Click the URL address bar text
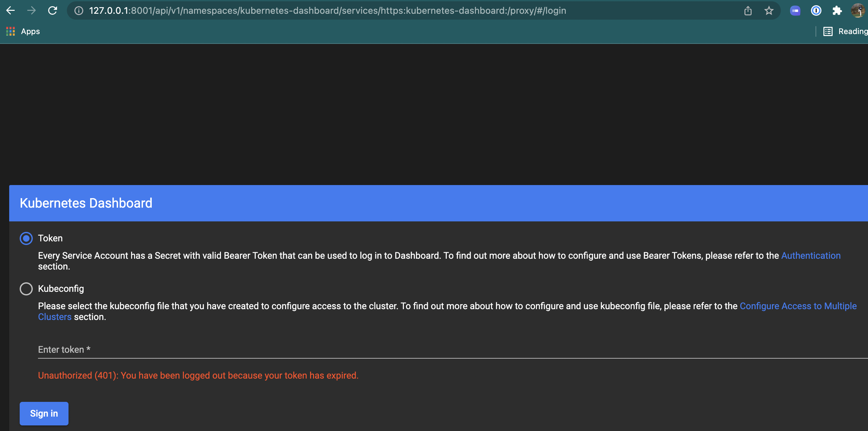 pyautogui.click(x=327, y=11)
